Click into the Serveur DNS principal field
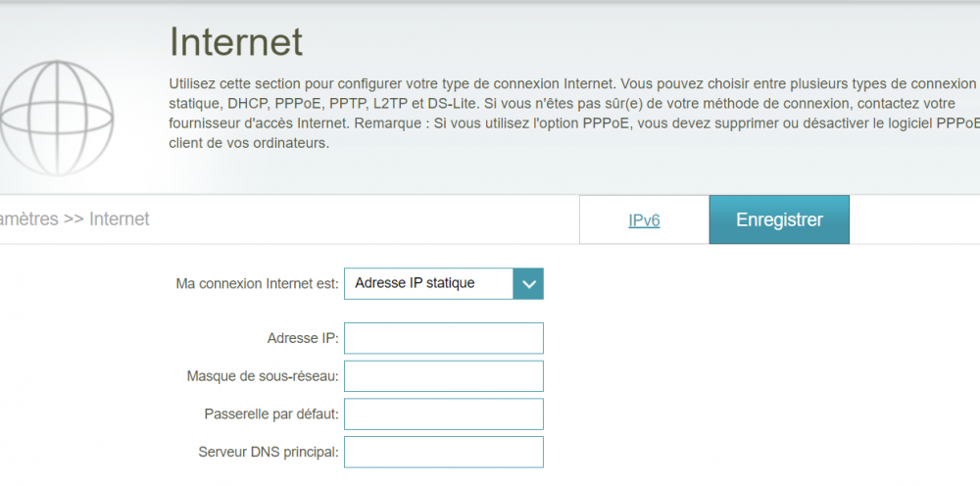 (443, 453)
